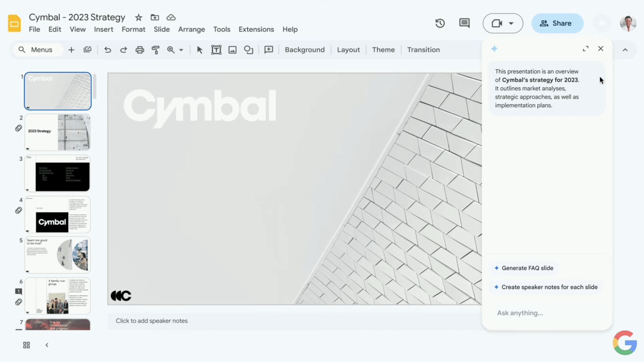Open the Extensions menu
This screenshot has width=644, height=362.
tap(256, 29)
